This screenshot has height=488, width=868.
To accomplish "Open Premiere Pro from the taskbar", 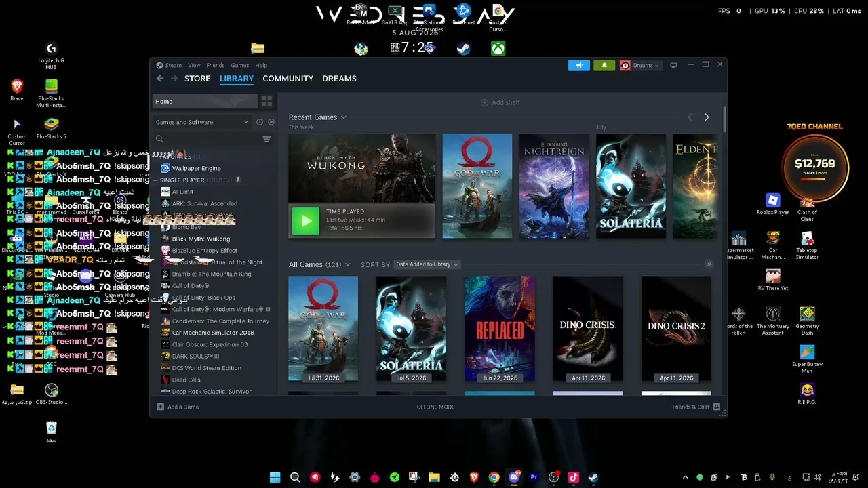I will coord(534,477).
